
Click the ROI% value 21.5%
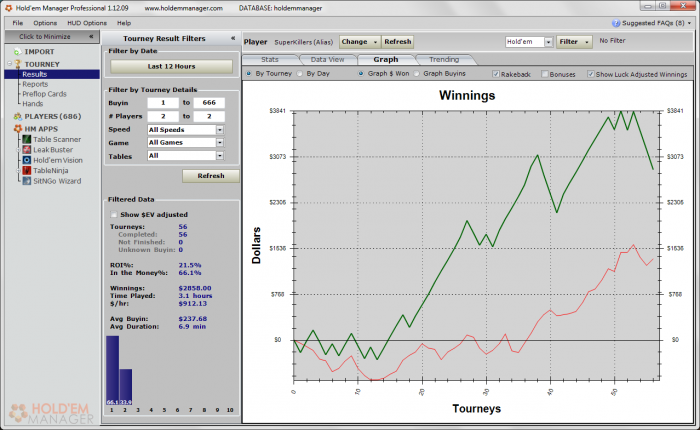click(190, 265)
